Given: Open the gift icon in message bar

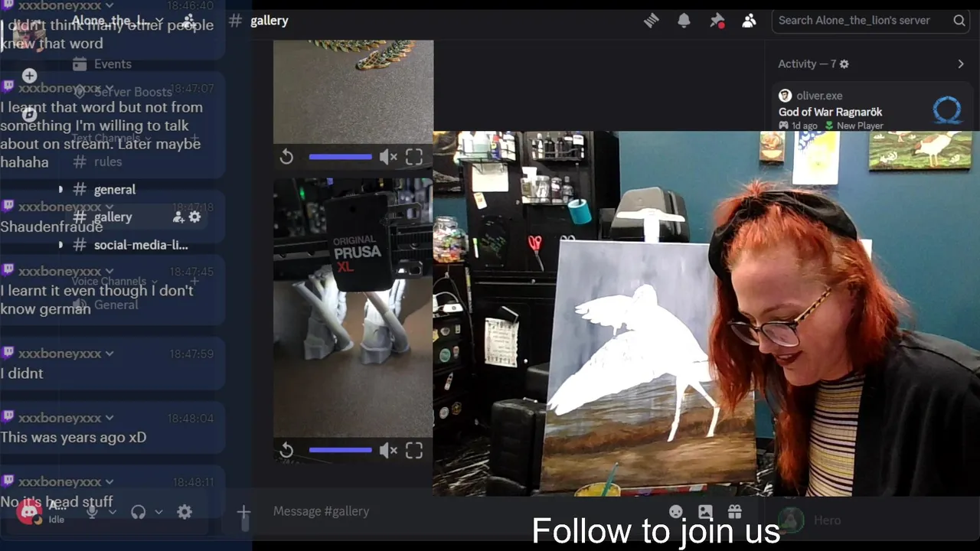Looking at the screenshot, I should pyautogui.click(x=734, y=511).
